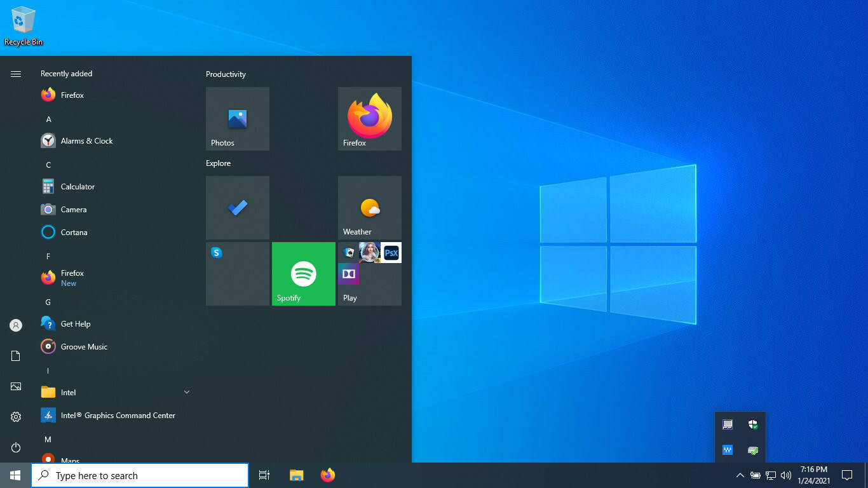
Task: Click the Power icon in Start menu
Action: pyautogui.click(x=16, y=447)
